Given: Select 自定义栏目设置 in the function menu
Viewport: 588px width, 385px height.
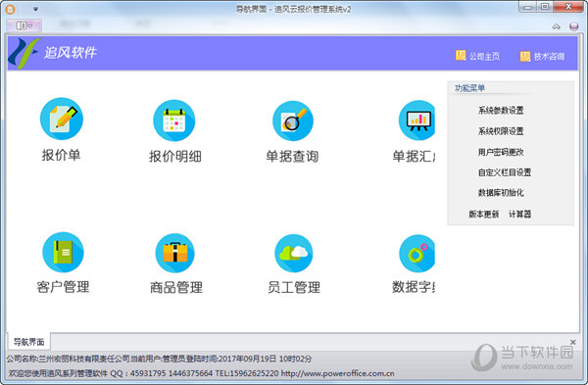Looking at the screenshot, I should [x=505, y=172].
